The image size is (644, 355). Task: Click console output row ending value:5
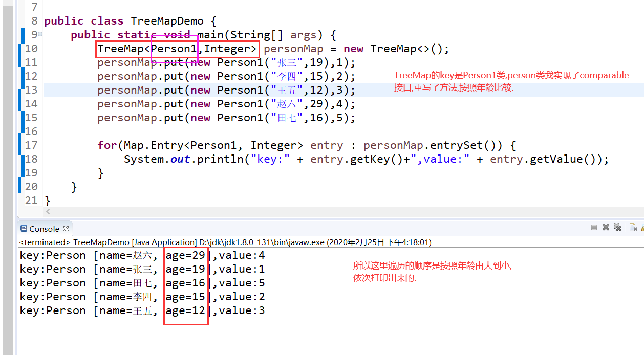coord(142,283)
